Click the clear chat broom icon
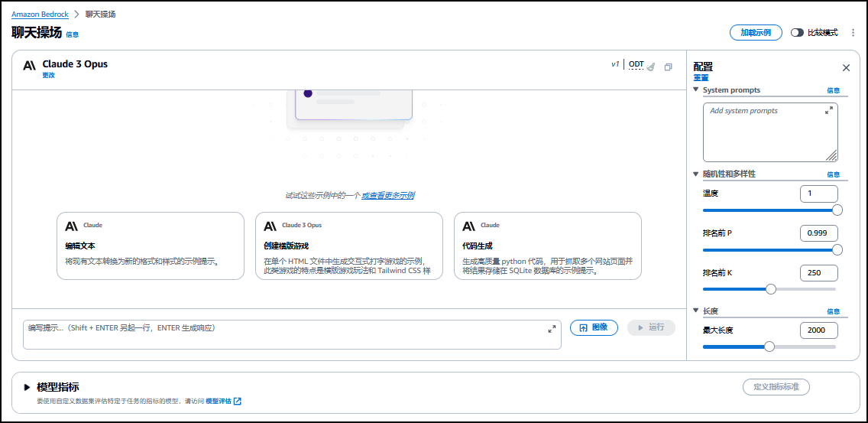Viewport: 868px width, 423px height. 651,67
